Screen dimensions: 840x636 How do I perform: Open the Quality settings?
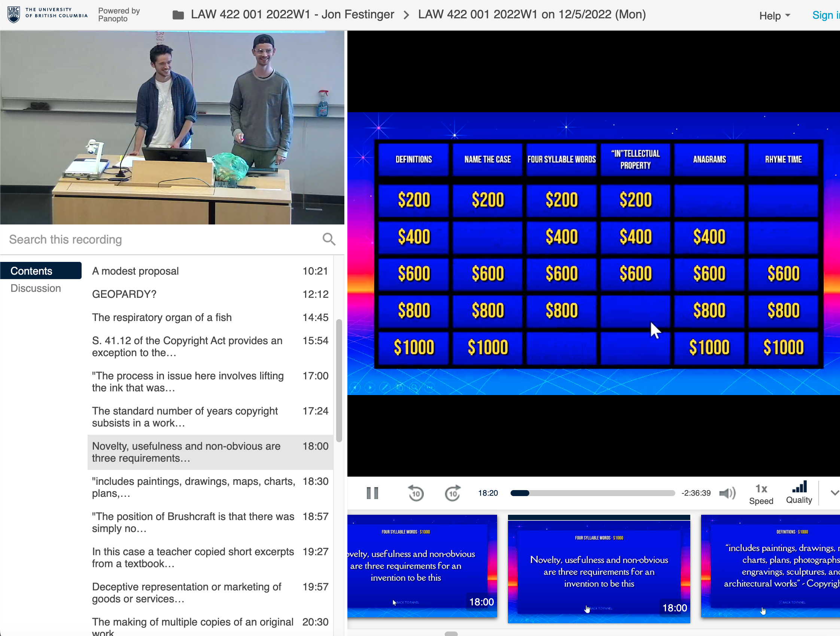point(798,493)
